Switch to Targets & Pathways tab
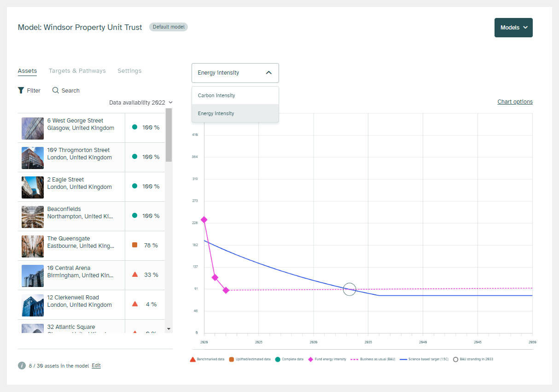The width and height of the screenshot is (559, 392). pos(77,71)
